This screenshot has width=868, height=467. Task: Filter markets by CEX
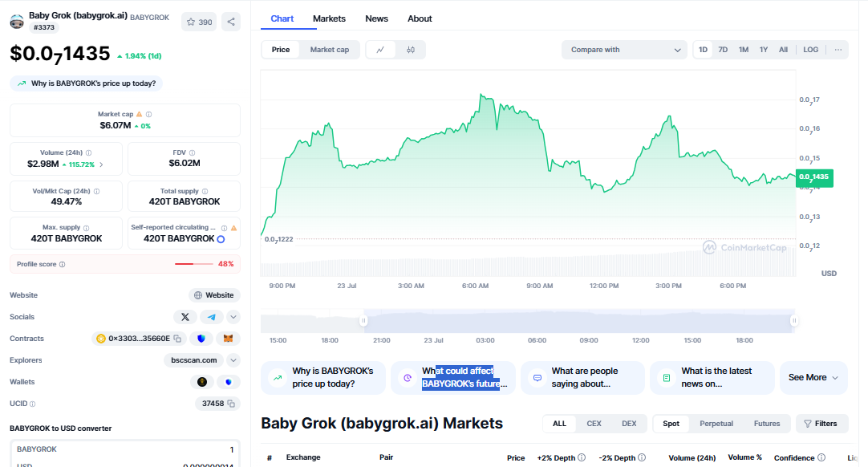point(594,424)
